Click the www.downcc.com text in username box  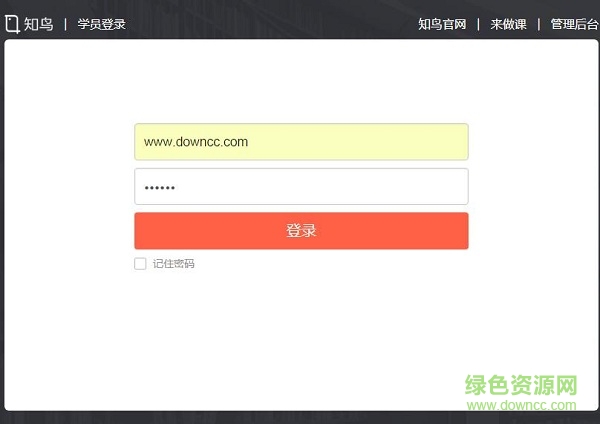[x=196, y=142]
